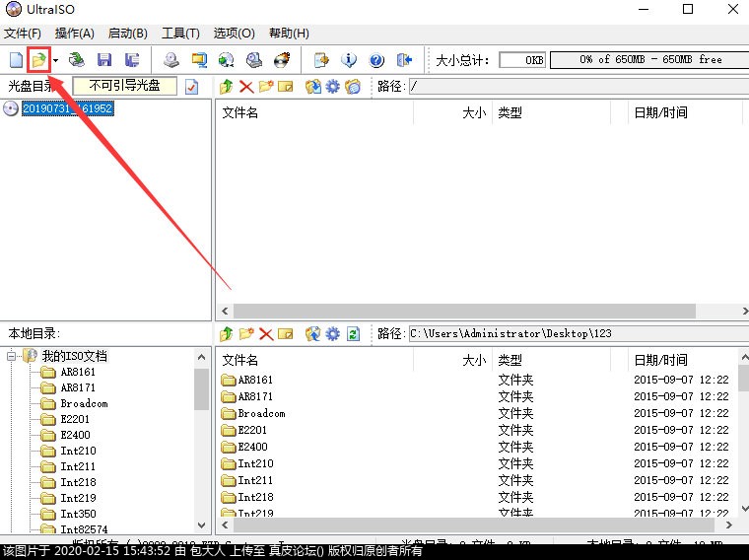Sort local file list by 类型 column
This screenshot has width=749, height=560.
point(551,360)
